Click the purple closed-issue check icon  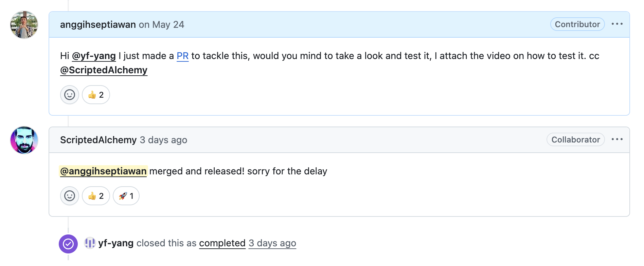68,244
